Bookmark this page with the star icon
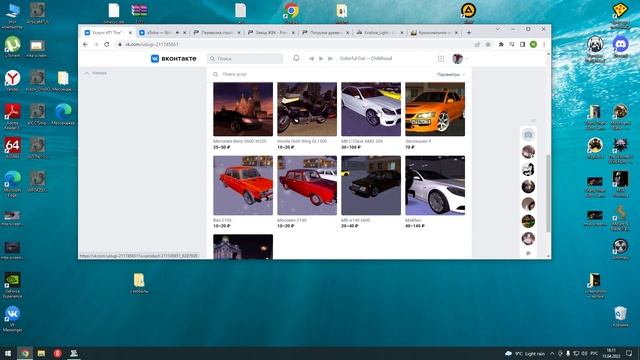The height and width of the screenshot is (360, 640). pos(488,44)
